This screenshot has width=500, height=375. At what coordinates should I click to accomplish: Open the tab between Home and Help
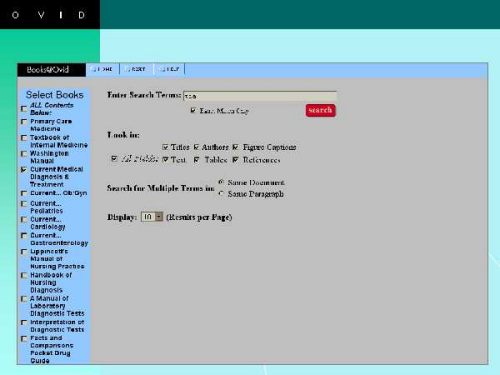point(137,70)
